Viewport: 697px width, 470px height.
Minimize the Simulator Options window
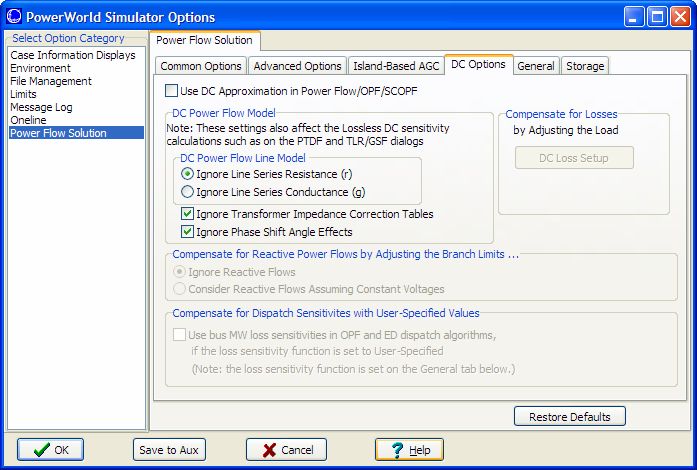click(x=634, y=17)
